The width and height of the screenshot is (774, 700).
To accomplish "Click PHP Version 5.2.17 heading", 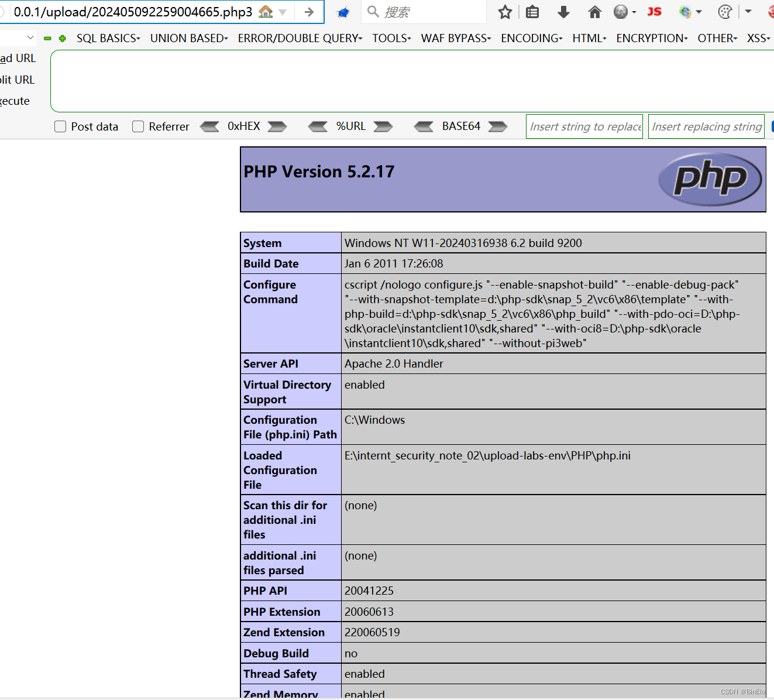I will [x=319, y=171].
